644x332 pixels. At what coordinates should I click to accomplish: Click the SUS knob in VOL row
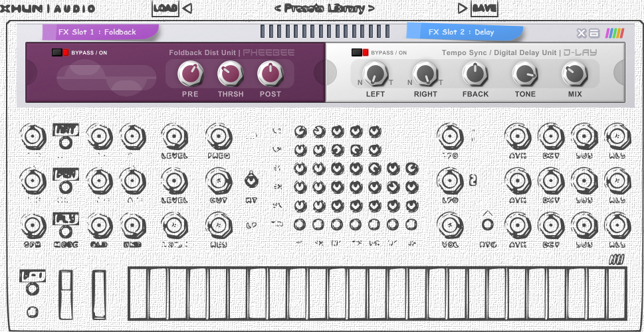(x=584, y=225)
